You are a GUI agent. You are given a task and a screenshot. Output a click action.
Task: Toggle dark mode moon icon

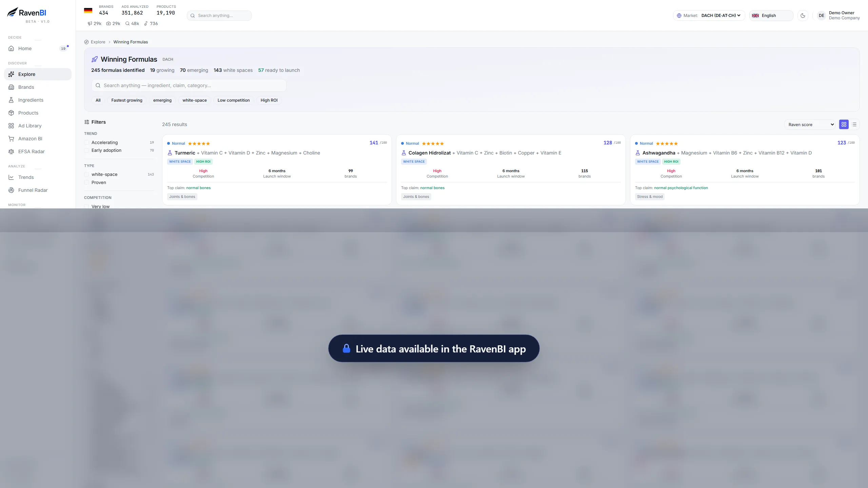click(x=803, y=16)
